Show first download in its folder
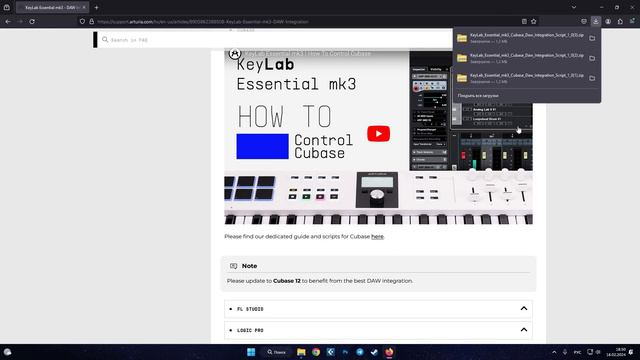 coord(592,38)
